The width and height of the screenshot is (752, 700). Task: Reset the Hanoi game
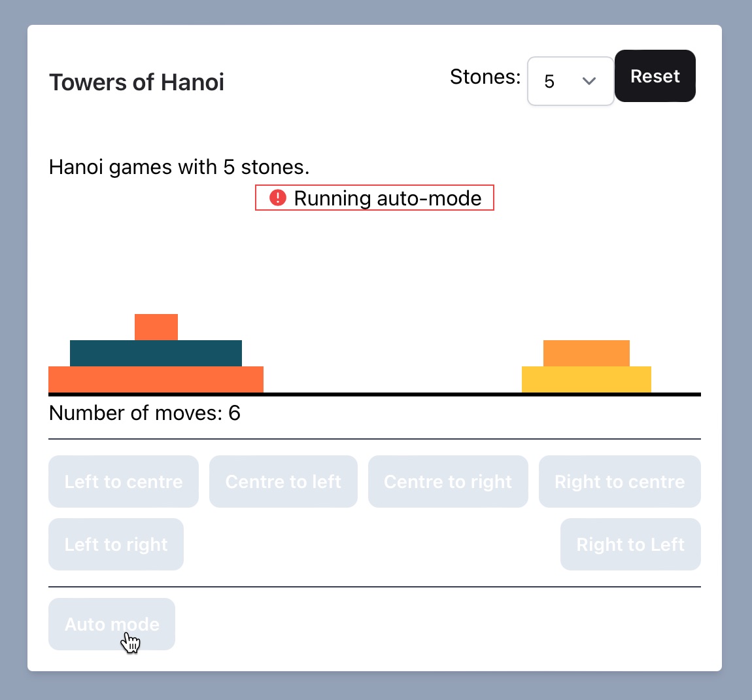coord(655,76)
